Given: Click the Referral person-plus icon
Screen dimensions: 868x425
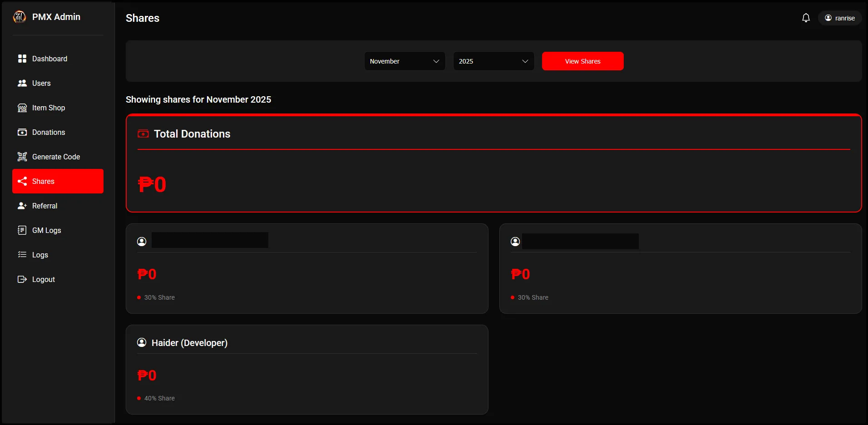Looking at the screenshot, I should 22,206.
